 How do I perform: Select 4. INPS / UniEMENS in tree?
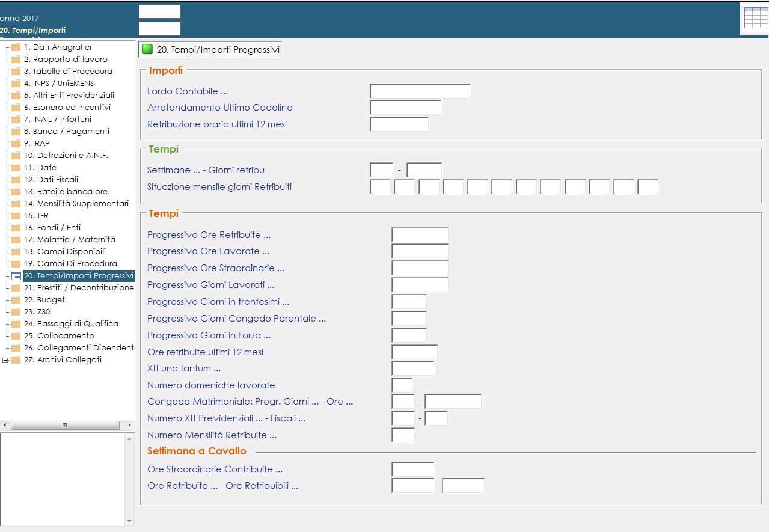coord(58,84)
